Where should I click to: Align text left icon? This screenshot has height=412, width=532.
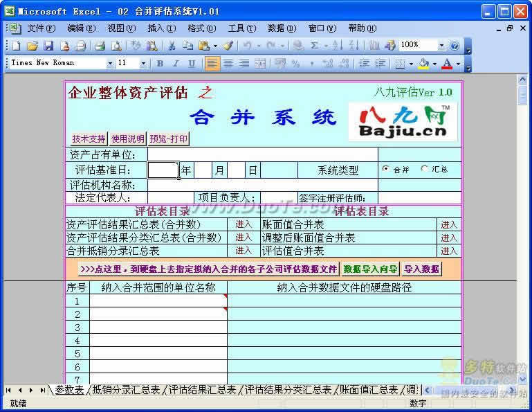212,64
